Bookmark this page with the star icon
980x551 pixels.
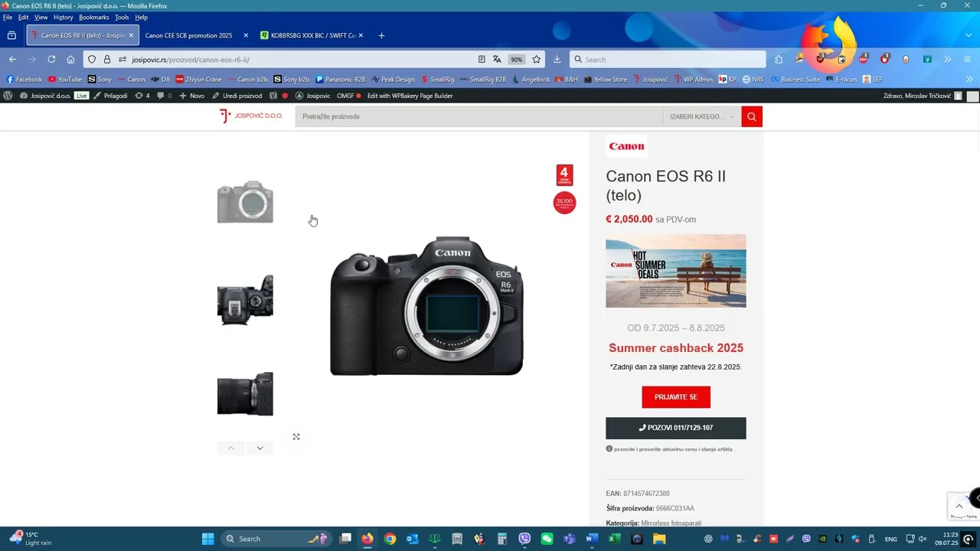pos(537,59)
